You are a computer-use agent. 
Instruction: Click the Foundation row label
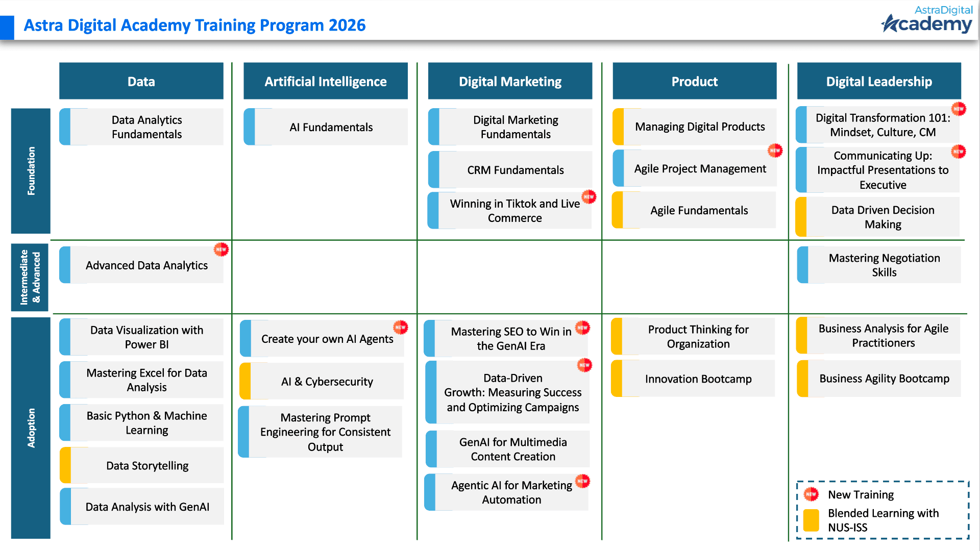[x=31, y=170]
